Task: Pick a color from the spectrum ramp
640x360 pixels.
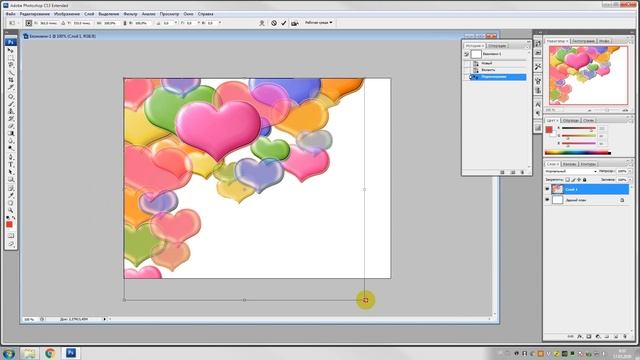Action: click(x=578, y=153)
